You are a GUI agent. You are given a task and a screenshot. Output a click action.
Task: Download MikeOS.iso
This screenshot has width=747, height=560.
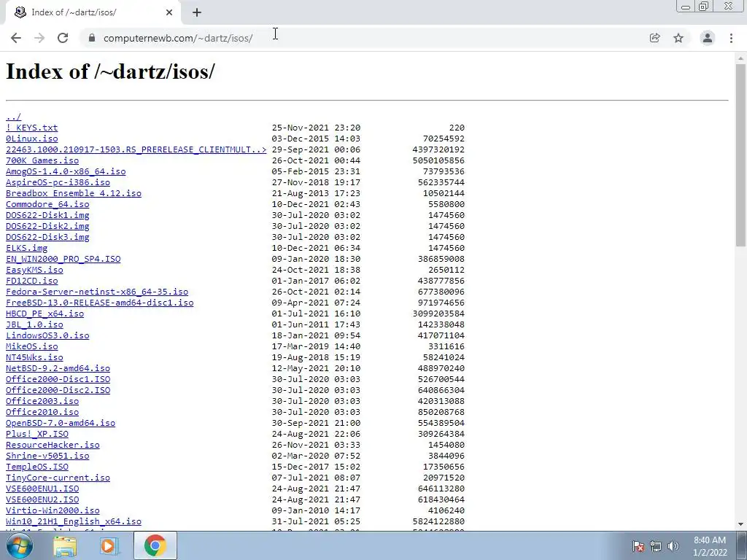tap(32, 346)
